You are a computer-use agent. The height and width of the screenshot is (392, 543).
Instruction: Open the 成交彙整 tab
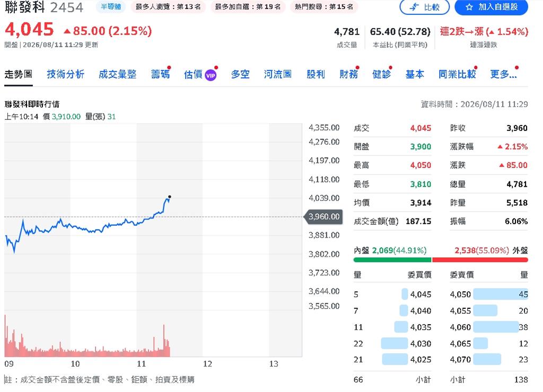click(x=117, y=74)
